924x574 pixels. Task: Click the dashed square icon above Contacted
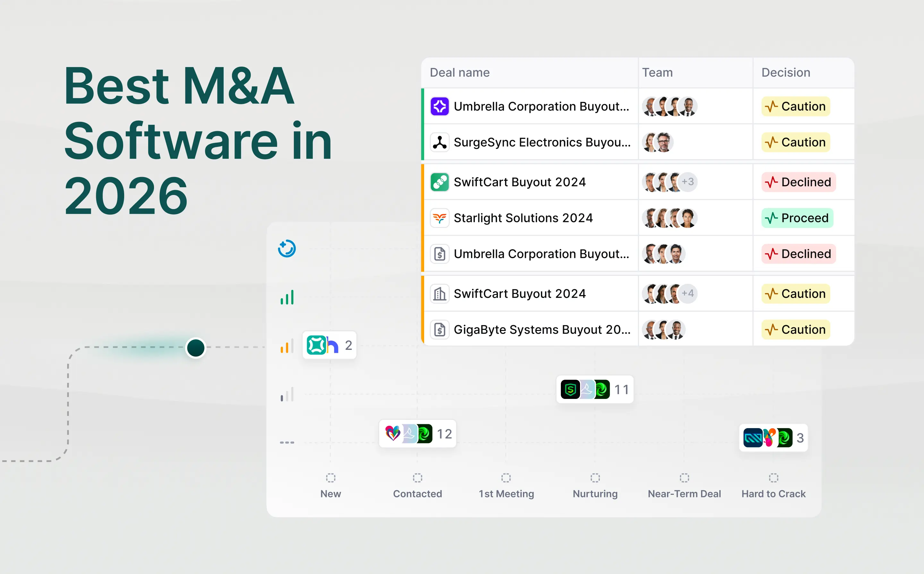[418, 477]
